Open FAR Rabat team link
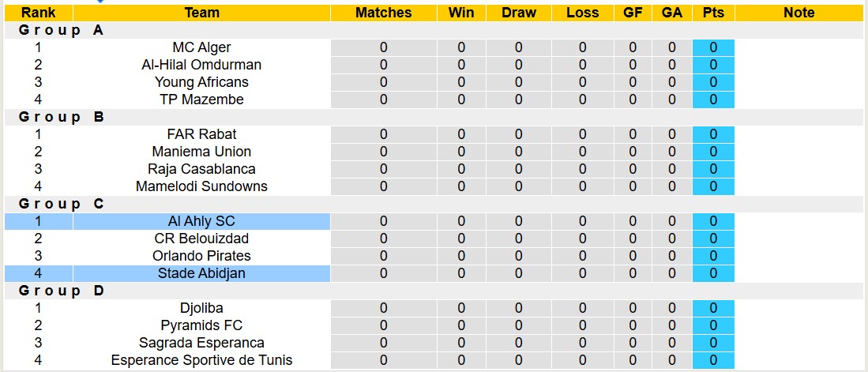The height and width of the screenshot is (372, 868). 201,134
